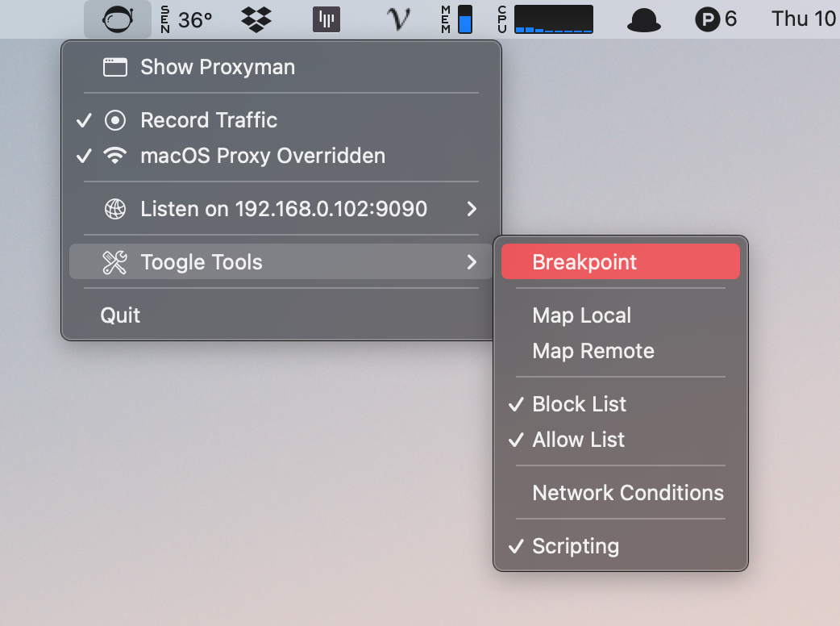Open the equalizer bars menu bar icon
This screenshot has width=840, height=626.
click(326, 18)
